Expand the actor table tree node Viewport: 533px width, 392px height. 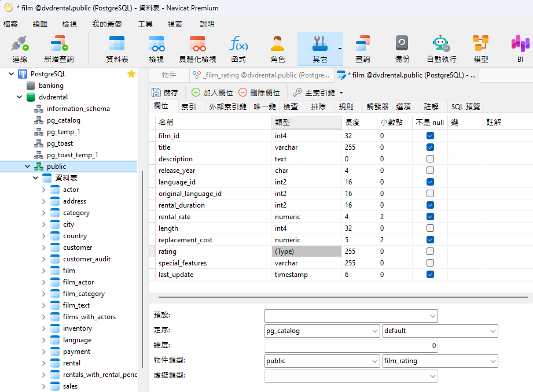coord(44,190)
